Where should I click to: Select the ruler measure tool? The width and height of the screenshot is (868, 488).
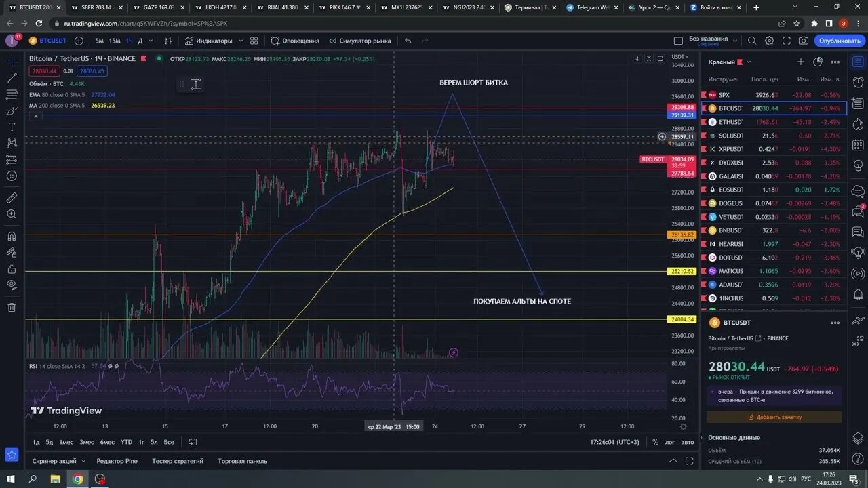tap(12, 198)
